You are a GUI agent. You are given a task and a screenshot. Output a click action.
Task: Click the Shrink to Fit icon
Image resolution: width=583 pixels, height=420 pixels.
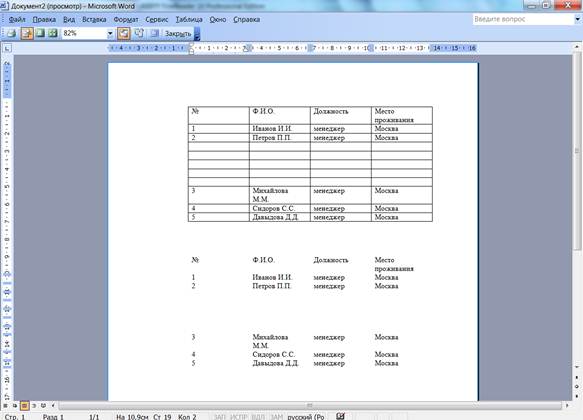click(139, 33)
